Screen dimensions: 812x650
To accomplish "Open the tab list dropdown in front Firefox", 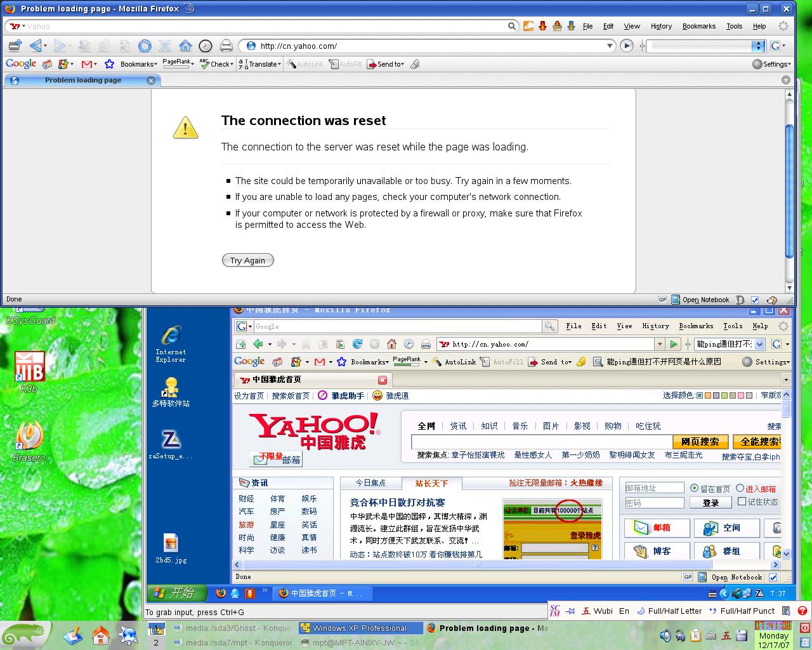I will pyautogui.click(x=786, y=80).
